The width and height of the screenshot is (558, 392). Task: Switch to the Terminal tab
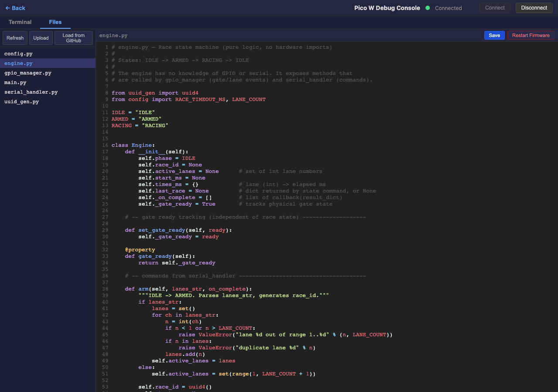coord(20,22)
